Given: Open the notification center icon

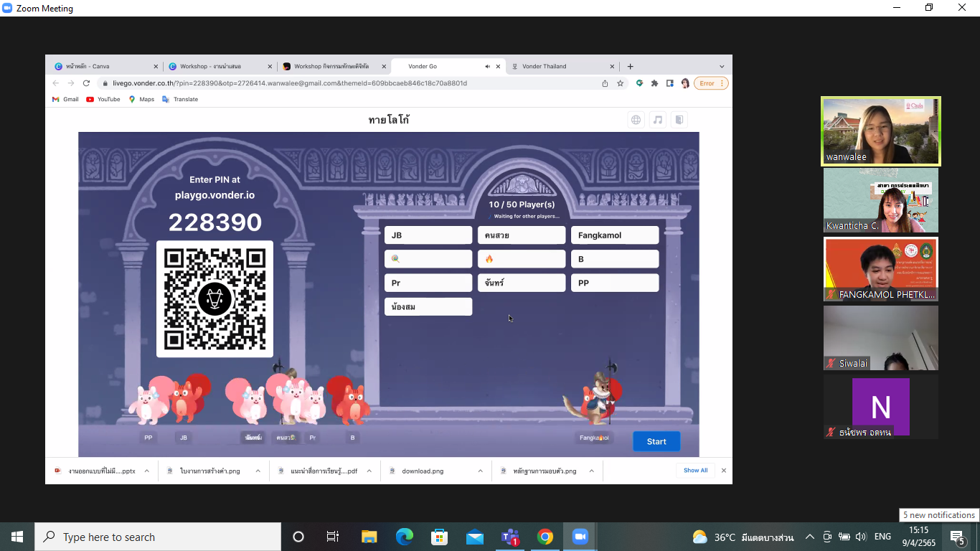Looking at the screenshot, I should tap(958, 537).
